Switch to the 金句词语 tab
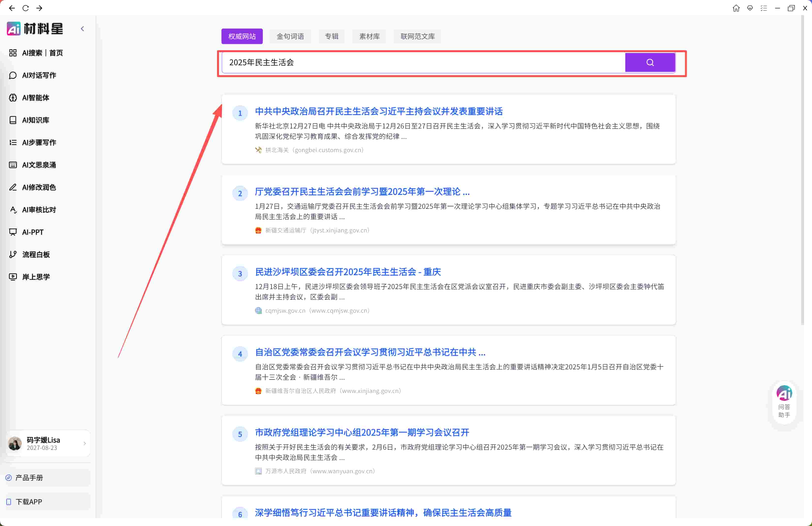The height and width of the screenshot is (526, 812). tap(290, 36)
